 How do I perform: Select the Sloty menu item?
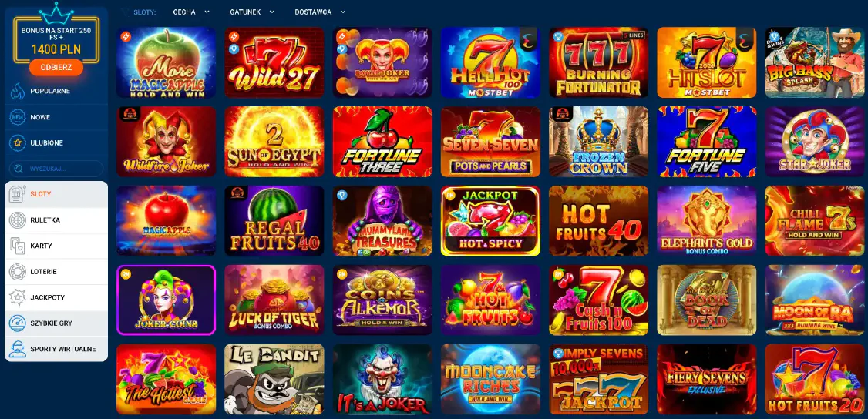click(x=56, y=194)
